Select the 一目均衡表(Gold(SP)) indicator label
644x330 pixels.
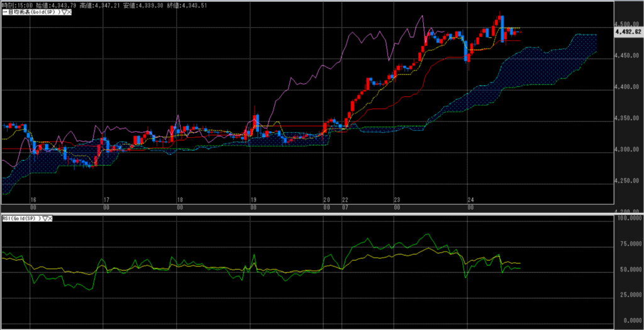click(x=30, y=13)
